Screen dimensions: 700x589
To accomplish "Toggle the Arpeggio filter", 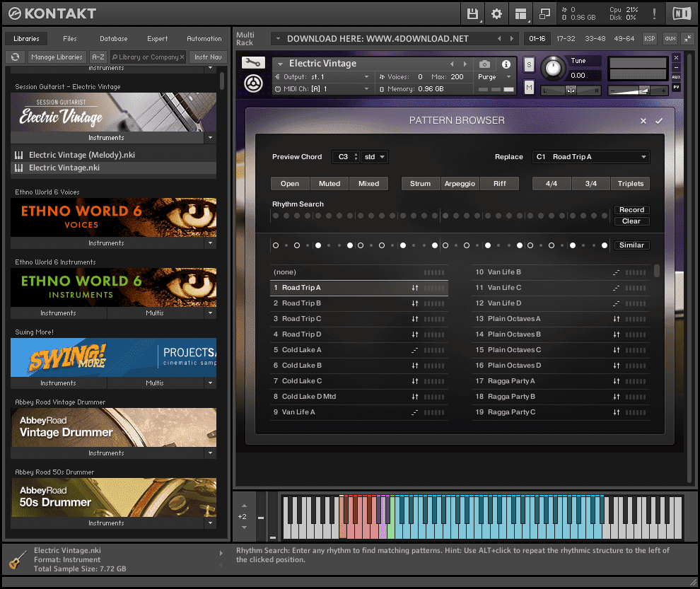I will [460, 184].
